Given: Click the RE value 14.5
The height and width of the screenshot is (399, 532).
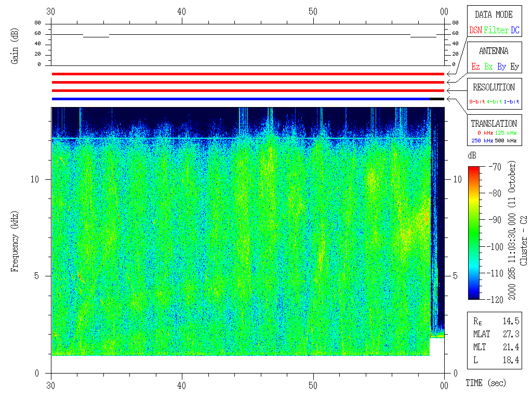Looking at the screenshot, I should [x=511, y=321].
